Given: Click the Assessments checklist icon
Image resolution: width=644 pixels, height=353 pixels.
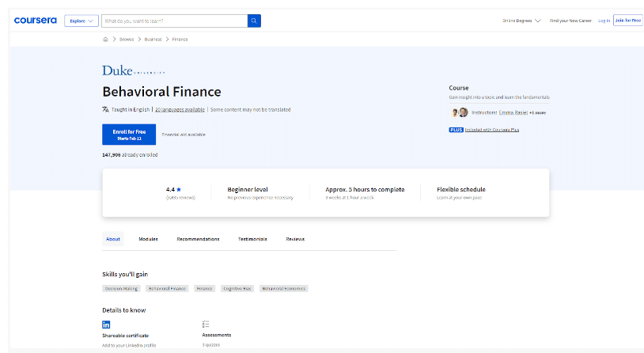Looking at the screenshot, I should tap(206, 325).
